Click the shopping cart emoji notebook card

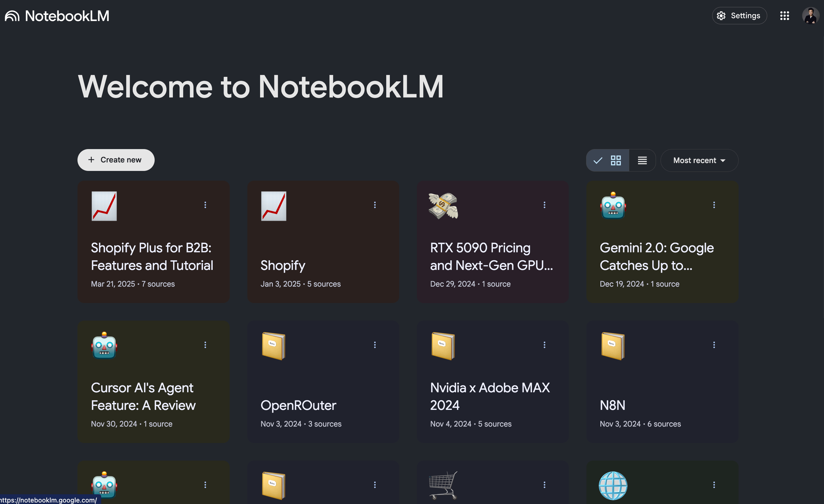443,485
